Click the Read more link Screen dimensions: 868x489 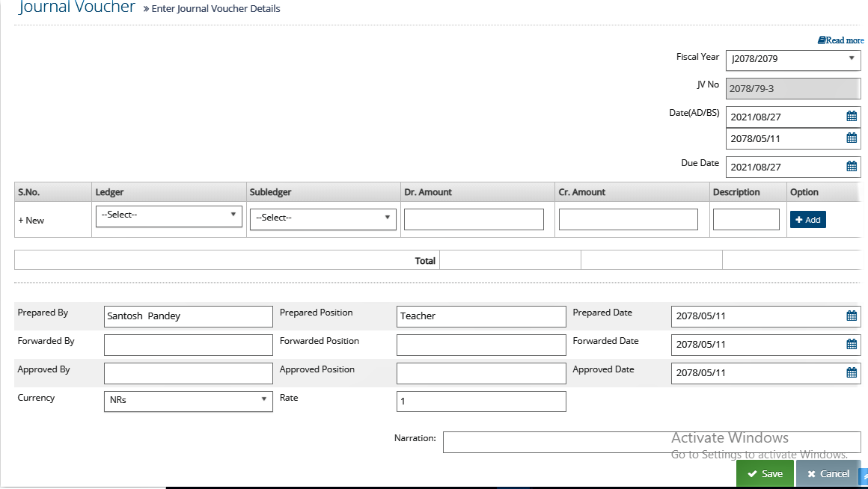[841, 40]
